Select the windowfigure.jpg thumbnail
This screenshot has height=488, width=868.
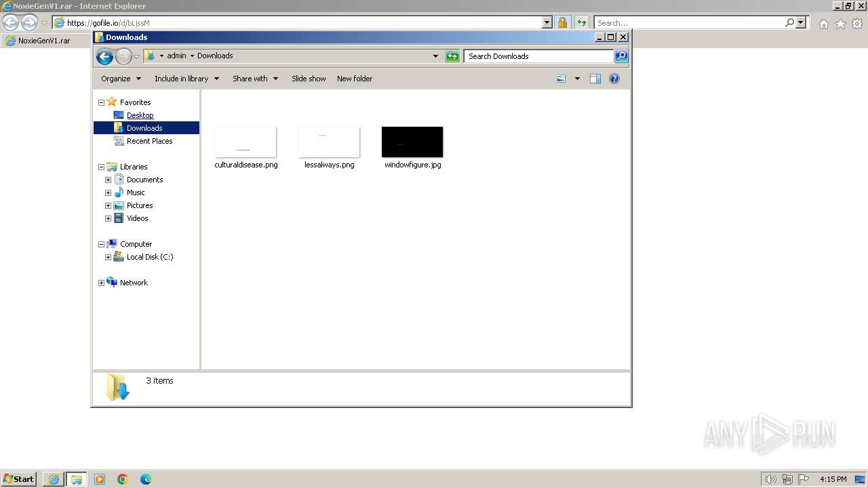pos(412,142)
